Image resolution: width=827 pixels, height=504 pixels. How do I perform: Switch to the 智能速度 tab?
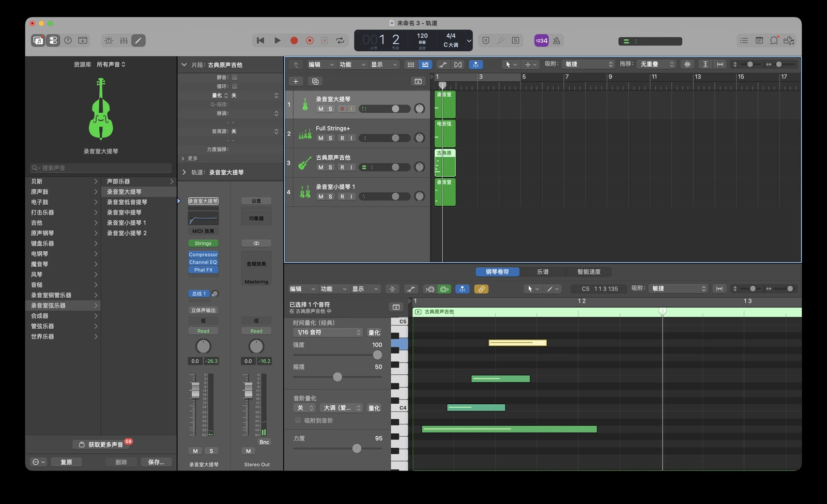(x=589, y=271)
